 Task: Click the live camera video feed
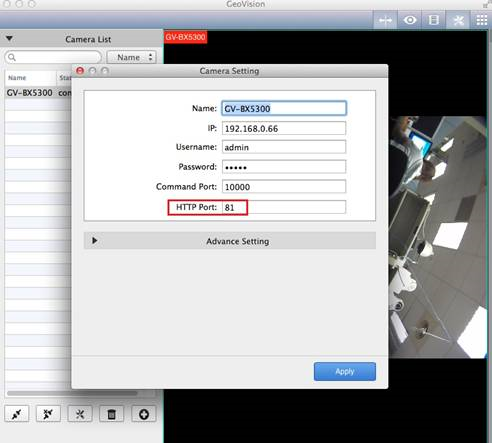pyautogui.click(x=438, y=237)
